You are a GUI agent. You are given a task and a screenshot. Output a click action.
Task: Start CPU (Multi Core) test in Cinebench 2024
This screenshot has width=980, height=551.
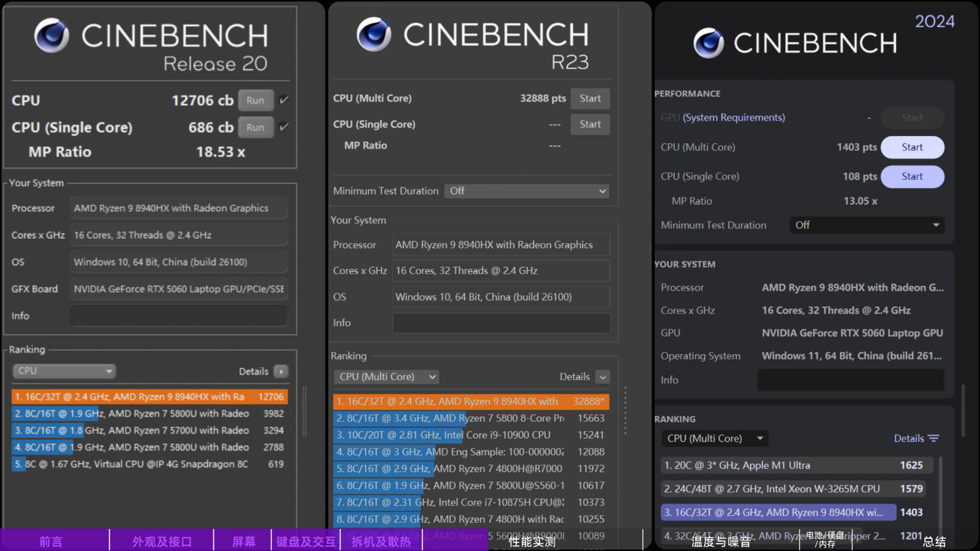pyautogui.click(x=912, y=147)
